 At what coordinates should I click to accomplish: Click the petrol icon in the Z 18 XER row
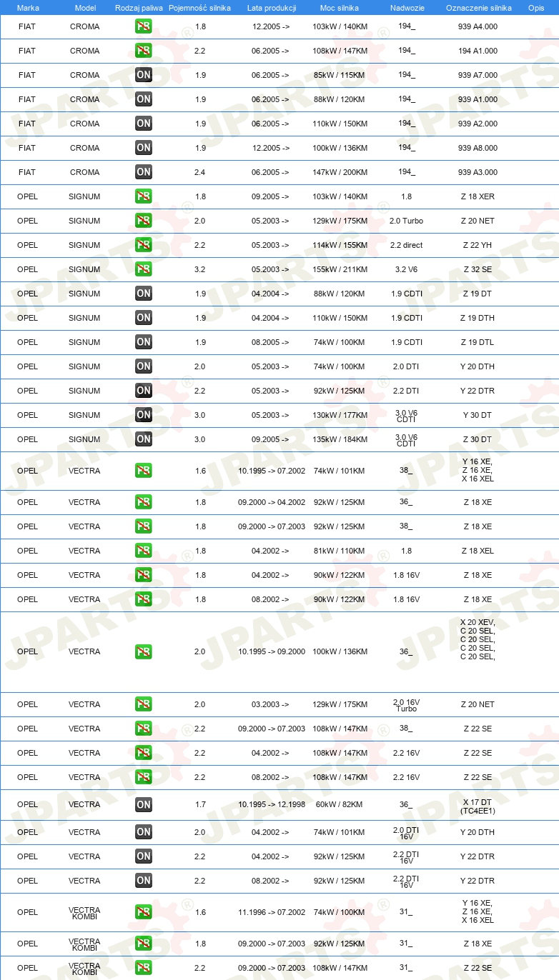144,196
